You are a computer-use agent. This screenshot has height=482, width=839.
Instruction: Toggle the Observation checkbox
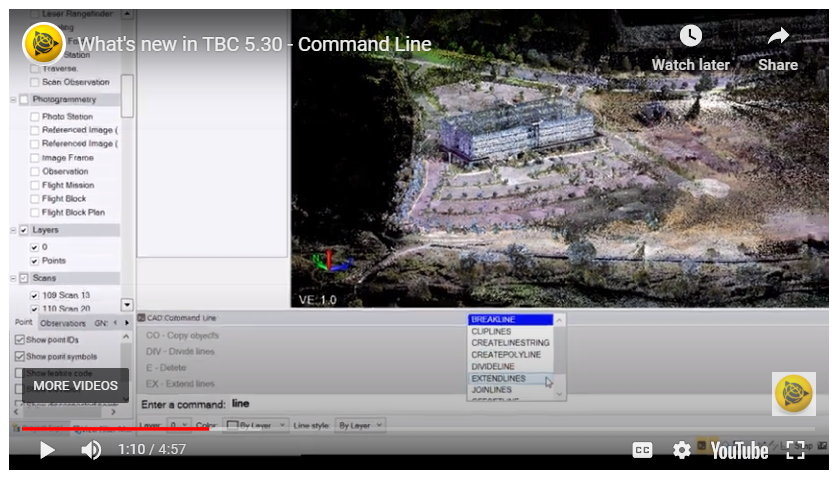click(x=35, y=172)
